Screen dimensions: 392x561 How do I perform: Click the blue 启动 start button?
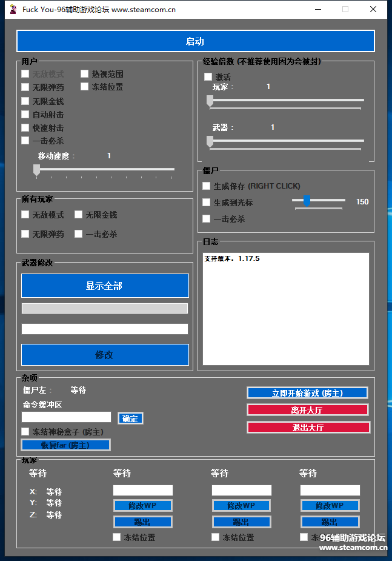[196, 41]
